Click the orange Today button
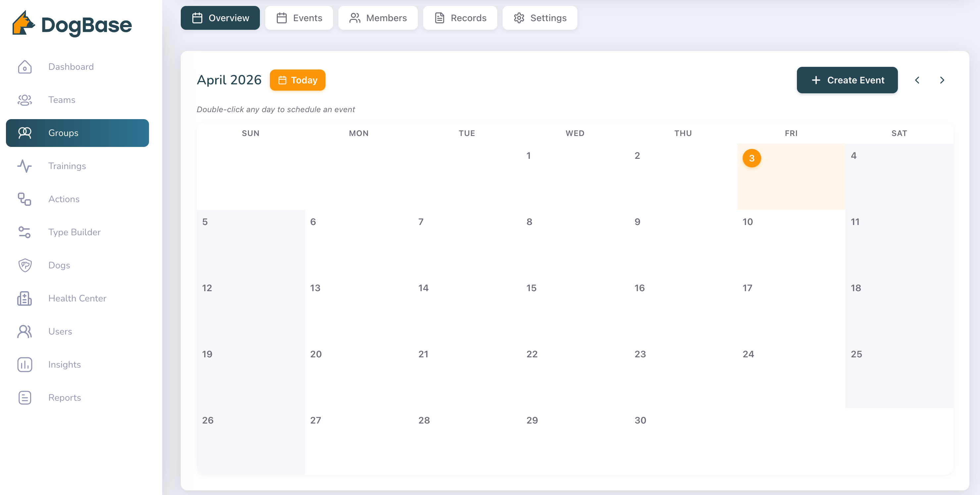Viewport: 980px width, 495px height. tap(298, 80)
